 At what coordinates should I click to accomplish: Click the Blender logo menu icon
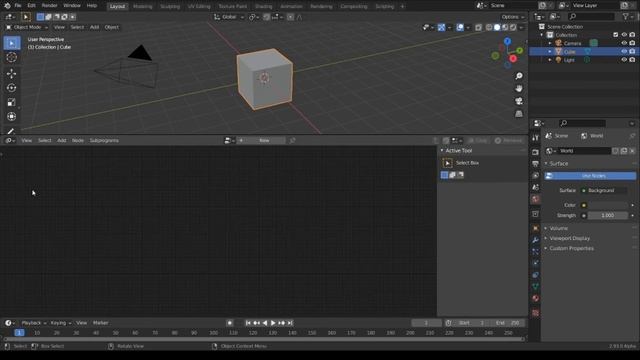point(7,6)
